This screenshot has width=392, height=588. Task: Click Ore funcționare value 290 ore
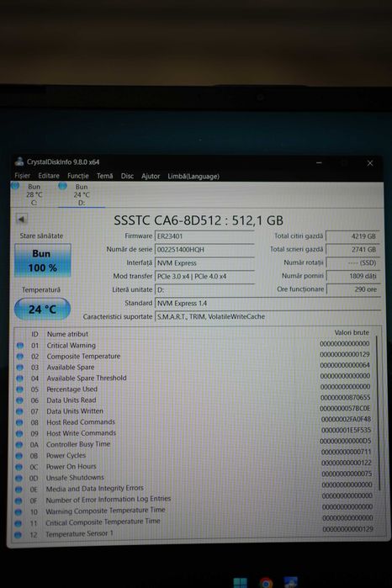pos(353,289)
